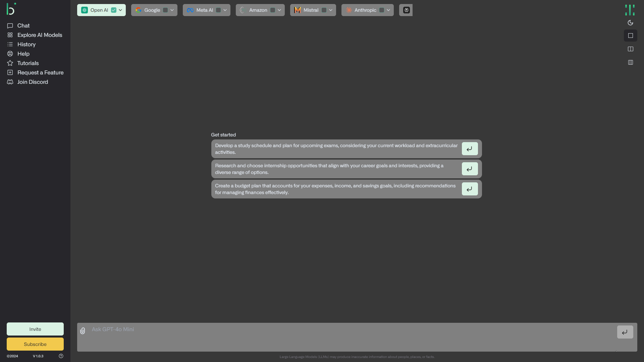Open the Mistral model dropdown chevron
Image resolution: width=644 pixels, height=362 pixels.
331,10
